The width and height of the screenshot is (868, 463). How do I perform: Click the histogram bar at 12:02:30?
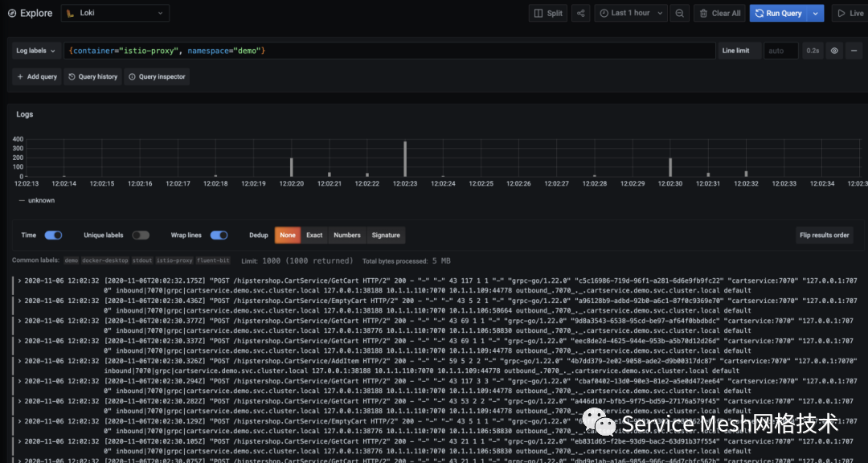(670, 167)
